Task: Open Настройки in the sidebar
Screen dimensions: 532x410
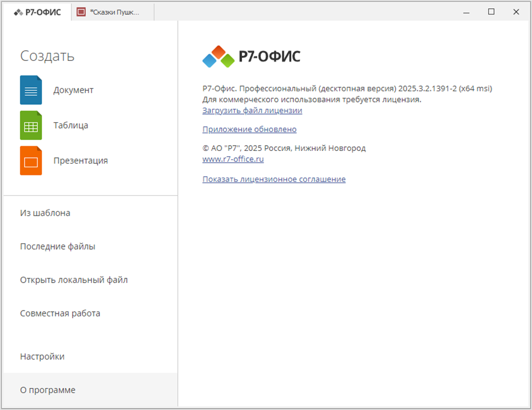Action: pyautogui.click(x=91, y=356)
